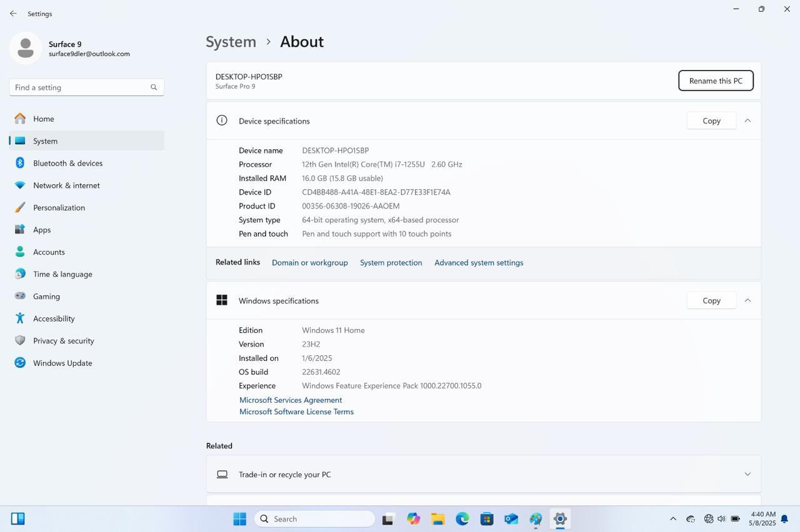800x532 pixels.
Task: Open Domain or workgroup link
Action: click(x=309, y=263)
